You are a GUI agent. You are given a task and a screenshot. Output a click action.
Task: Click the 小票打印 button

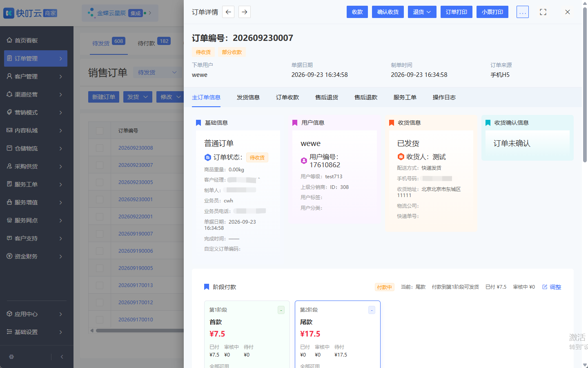click(x=492, y=12)
